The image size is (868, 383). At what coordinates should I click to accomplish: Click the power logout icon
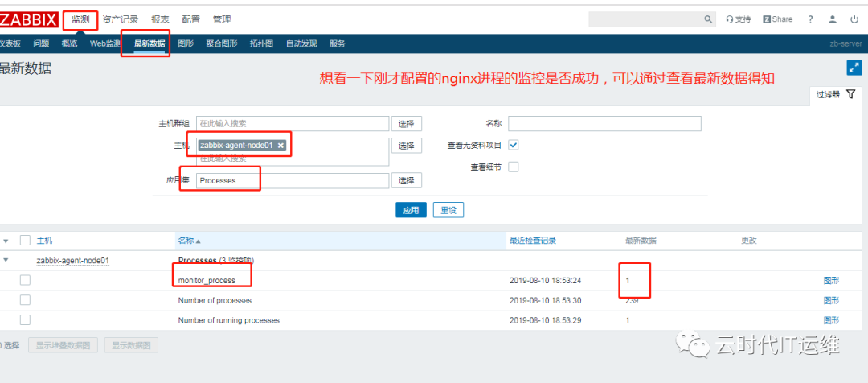tap(854, 19)
